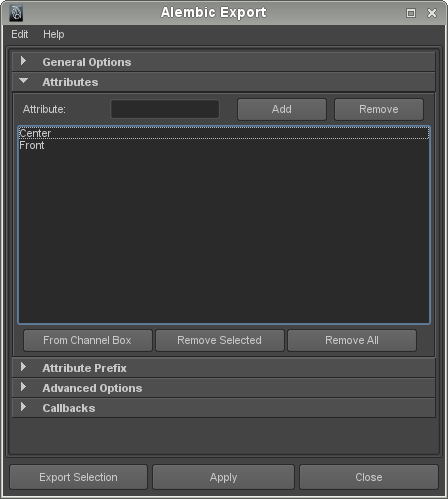Click the Remove All button
This screenshot has height=499, width=448.
click(352, 340)
